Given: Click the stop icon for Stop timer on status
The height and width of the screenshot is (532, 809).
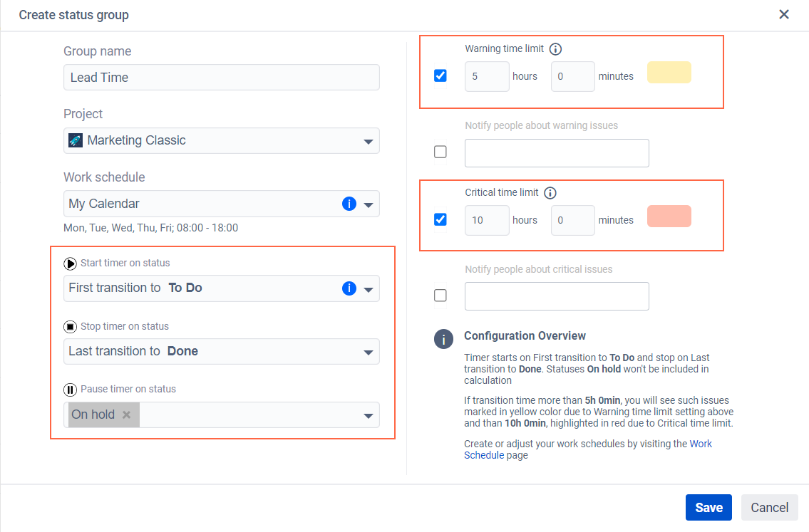Looking at the screenshot, I should 70,327.
